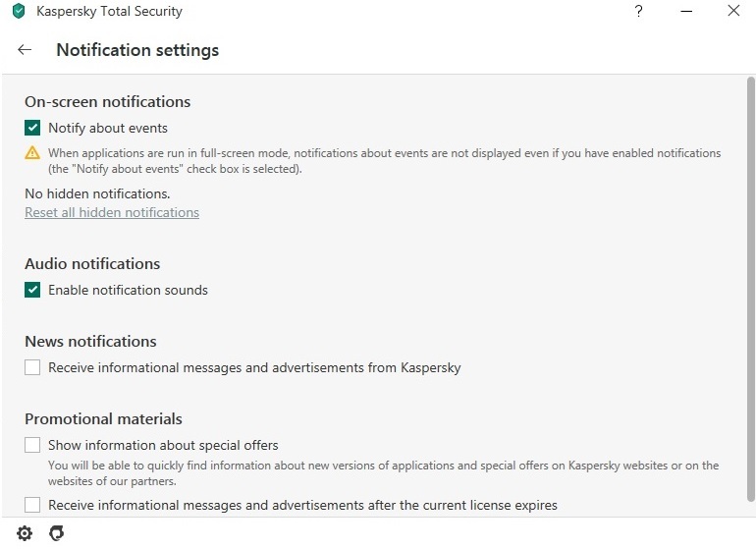Click the On-screen notifications heading
The height and width of the screenshot is (549, 756).
tap(107, 101)
